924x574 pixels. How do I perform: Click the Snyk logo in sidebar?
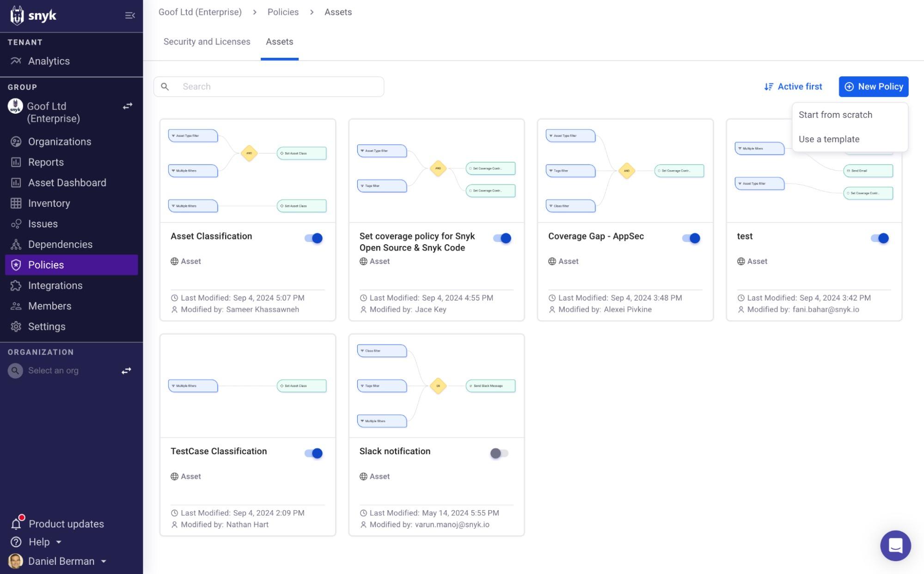33,15
